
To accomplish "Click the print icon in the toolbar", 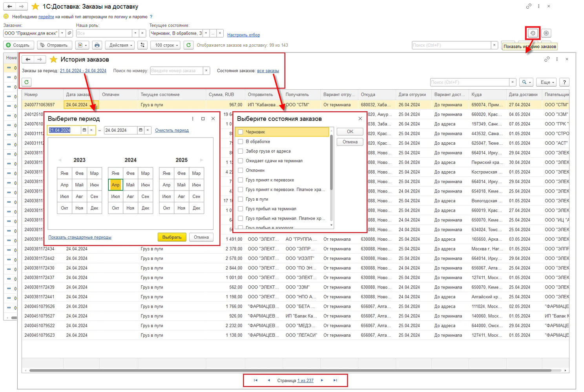I will [97, 45].
